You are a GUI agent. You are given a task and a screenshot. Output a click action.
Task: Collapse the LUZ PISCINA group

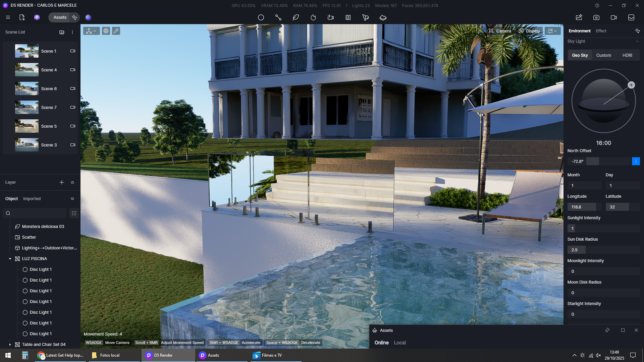[x=10, y=259]
